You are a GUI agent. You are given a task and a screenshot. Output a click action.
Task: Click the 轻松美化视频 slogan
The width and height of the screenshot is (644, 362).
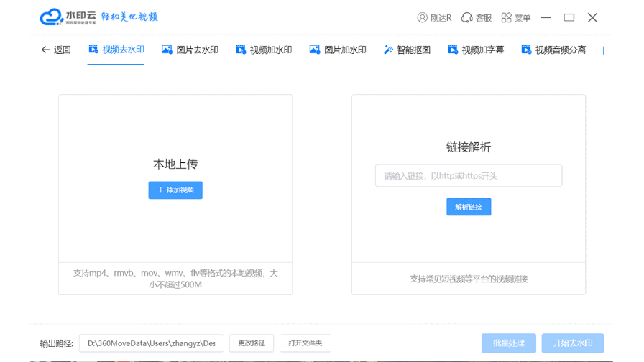coord(129,17)
